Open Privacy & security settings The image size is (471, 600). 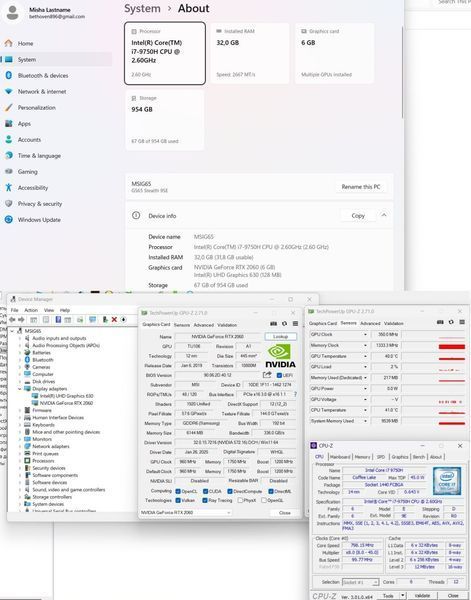(39, 204)
